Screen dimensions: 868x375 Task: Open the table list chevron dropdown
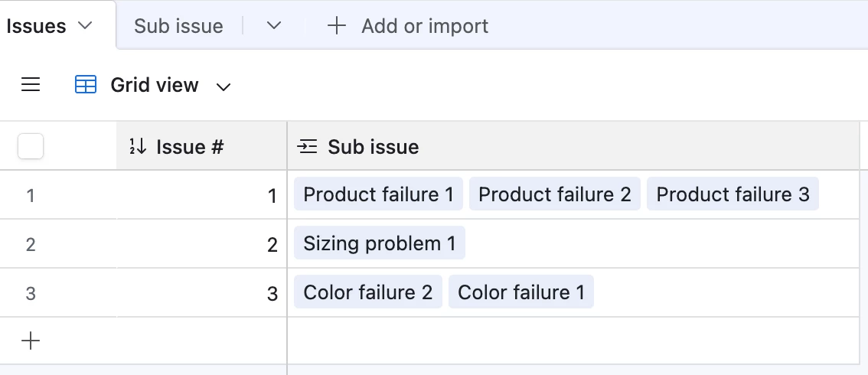(x=274, y=26)
